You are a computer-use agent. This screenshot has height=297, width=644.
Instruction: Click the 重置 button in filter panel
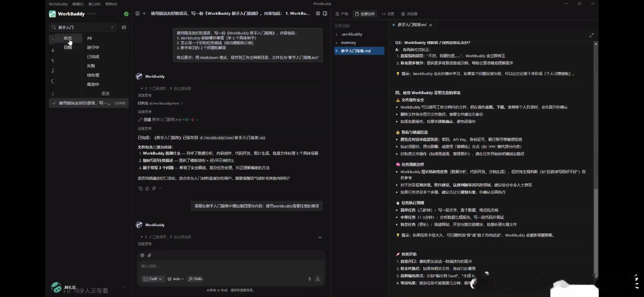click(105, 94)
